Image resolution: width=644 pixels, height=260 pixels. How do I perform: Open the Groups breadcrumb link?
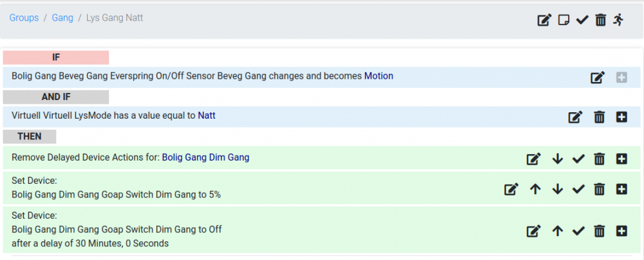[24, 18]
